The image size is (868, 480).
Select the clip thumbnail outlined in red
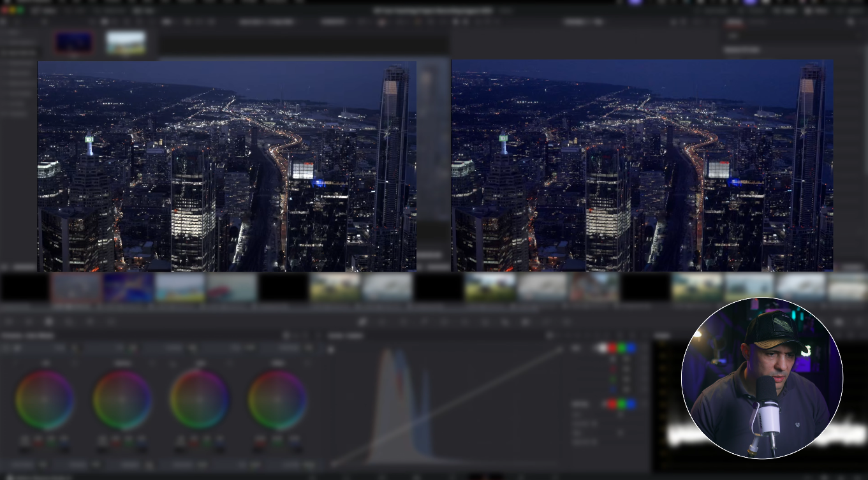77,287
